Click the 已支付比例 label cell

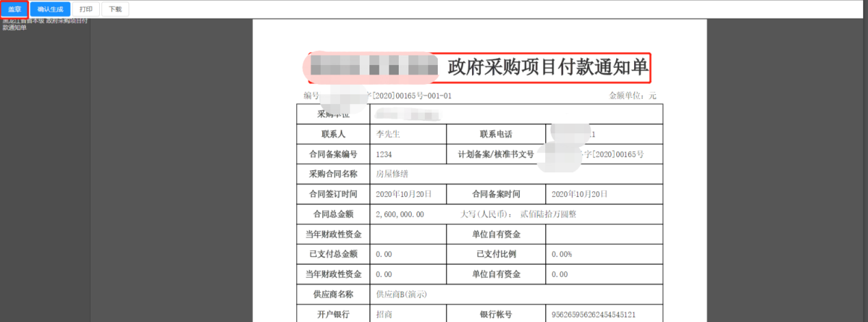point(496,254)
